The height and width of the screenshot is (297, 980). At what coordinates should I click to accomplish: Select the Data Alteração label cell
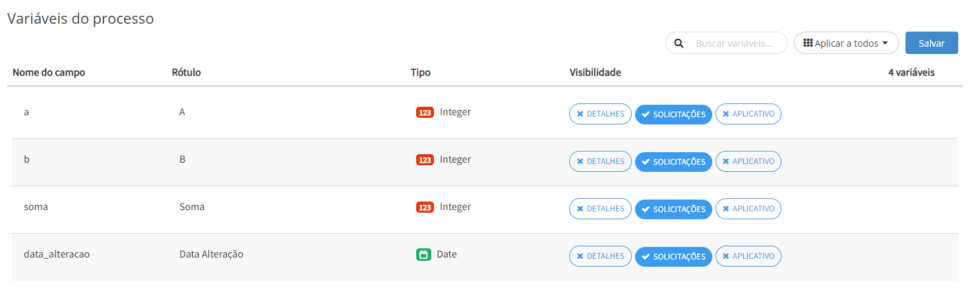click(211, 254)
